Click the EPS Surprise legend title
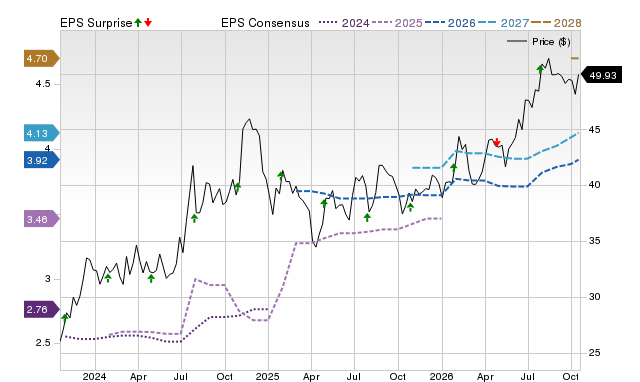The width and height of the screenshot is (640, 382). (96, 23)
